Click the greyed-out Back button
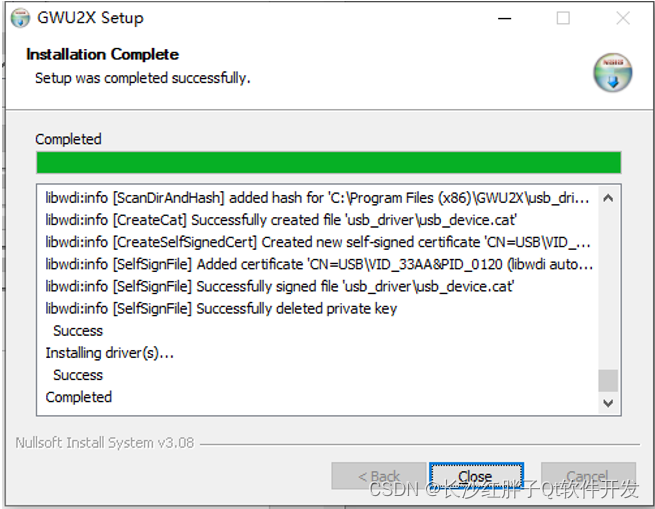Screen dimensions: 655x509 tap(378, 476)
